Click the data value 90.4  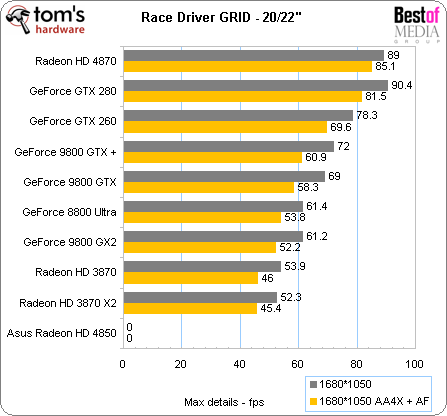(402, 85)
